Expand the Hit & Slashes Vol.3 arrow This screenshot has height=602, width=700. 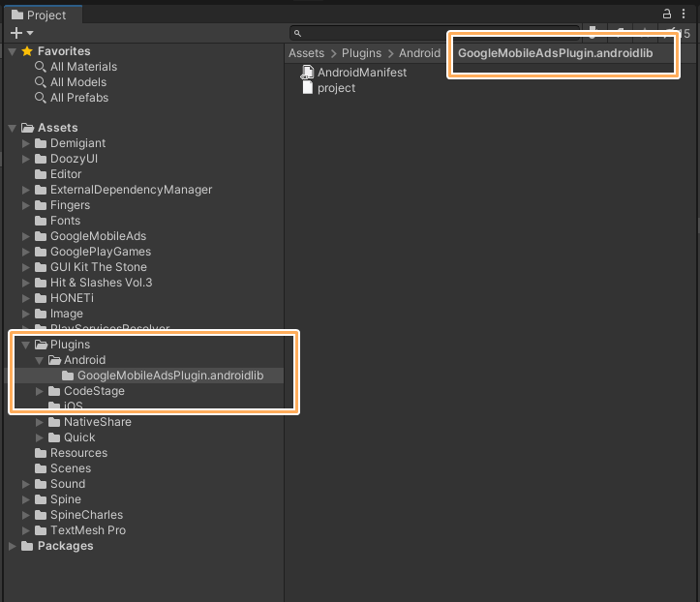[x=26, y=283]
